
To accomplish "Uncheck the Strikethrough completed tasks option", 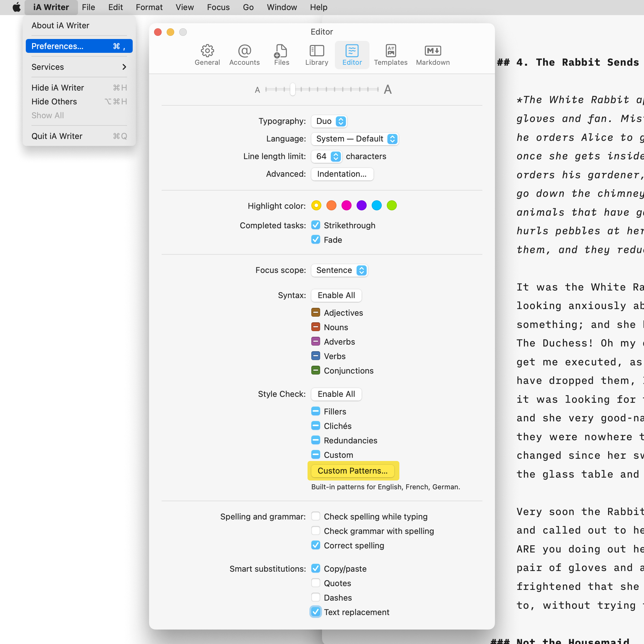I will pyautogui.click(x=315, y=225).
